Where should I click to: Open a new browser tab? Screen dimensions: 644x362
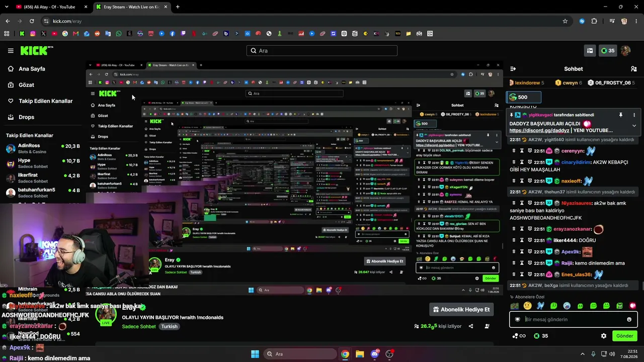pos(178,7)
